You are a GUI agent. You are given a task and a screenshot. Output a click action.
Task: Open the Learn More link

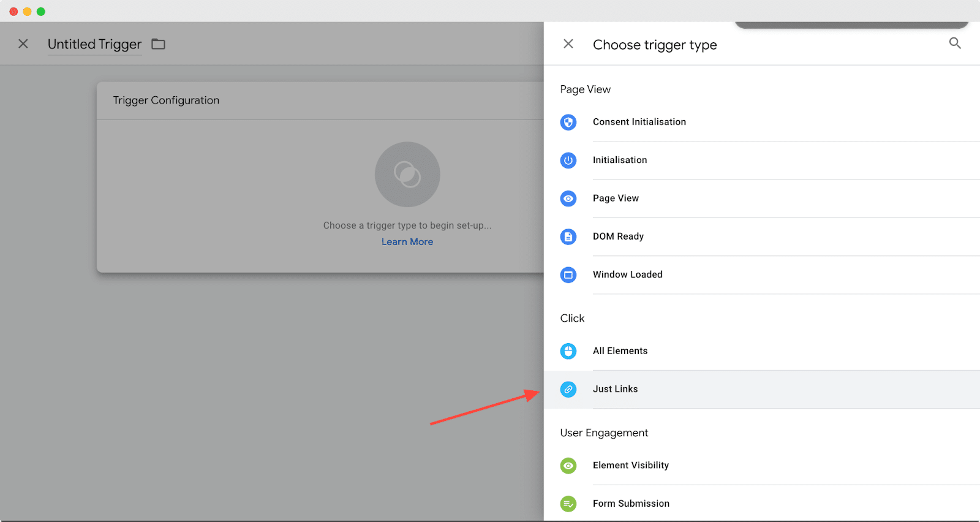click(x=407, y=242)
